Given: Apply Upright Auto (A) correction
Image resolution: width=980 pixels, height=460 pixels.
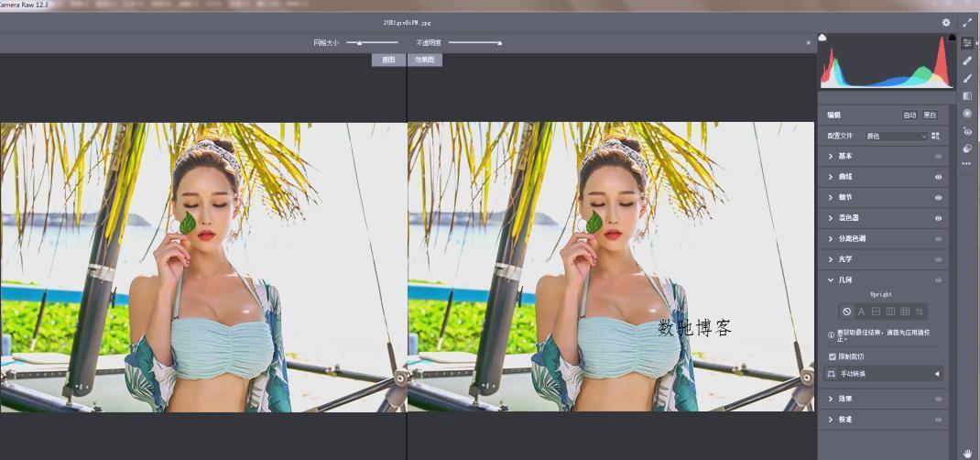Looking at the screenshot, I should click(861, 312).
